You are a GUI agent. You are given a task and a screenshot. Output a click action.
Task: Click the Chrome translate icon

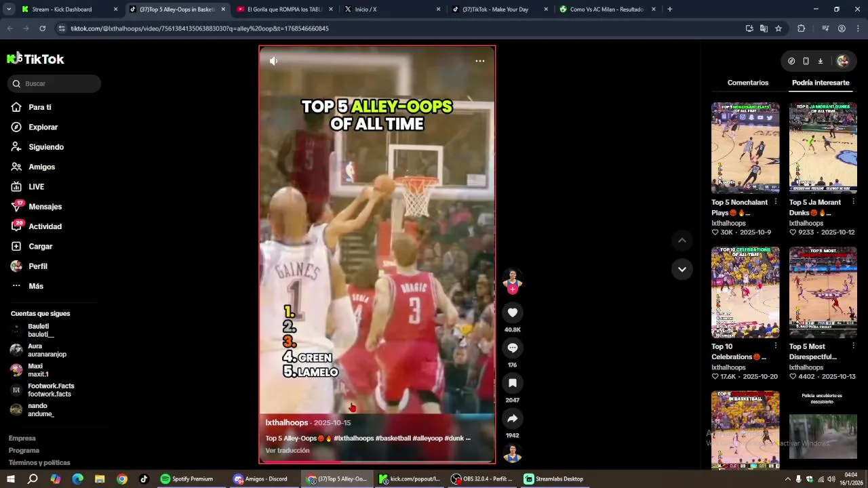764,28
